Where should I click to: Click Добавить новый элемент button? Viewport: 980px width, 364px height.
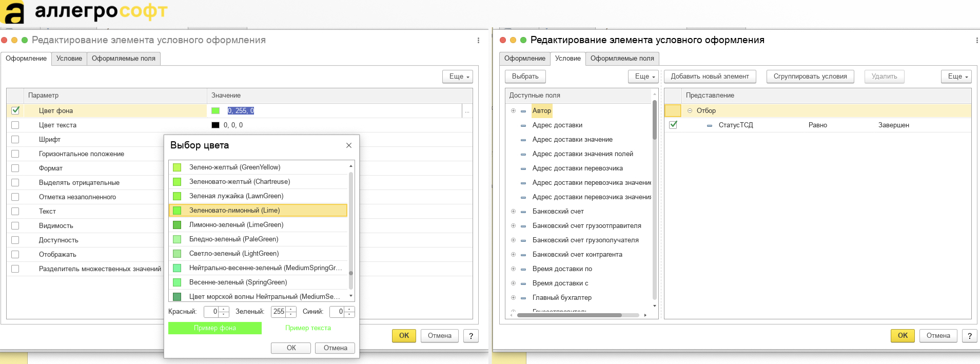710,76
